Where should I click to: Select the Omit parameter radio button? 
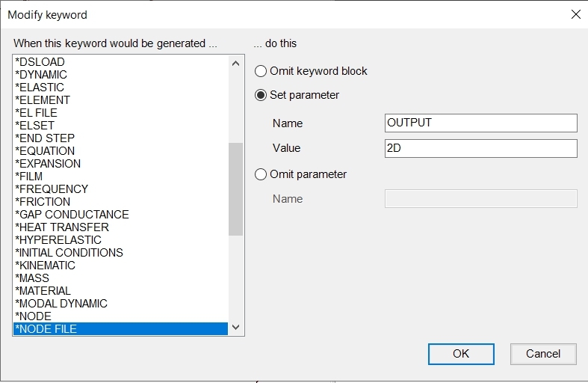point(261,174)
